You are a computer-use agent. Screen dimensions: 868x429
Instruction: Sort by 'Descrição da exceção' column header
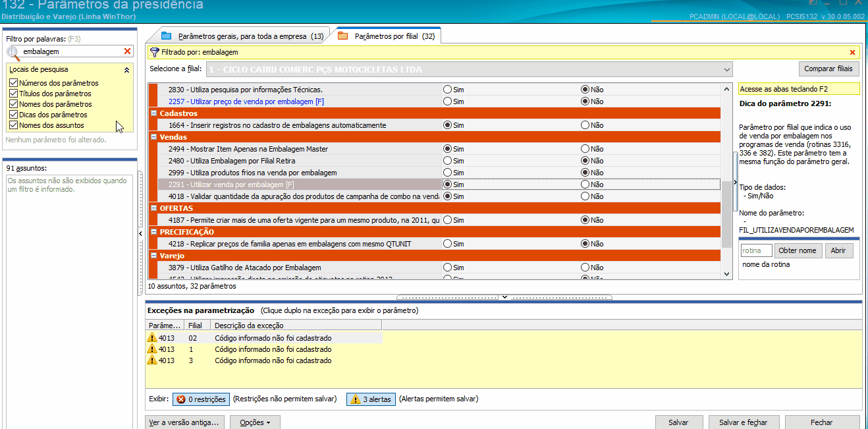pos(296,326)
